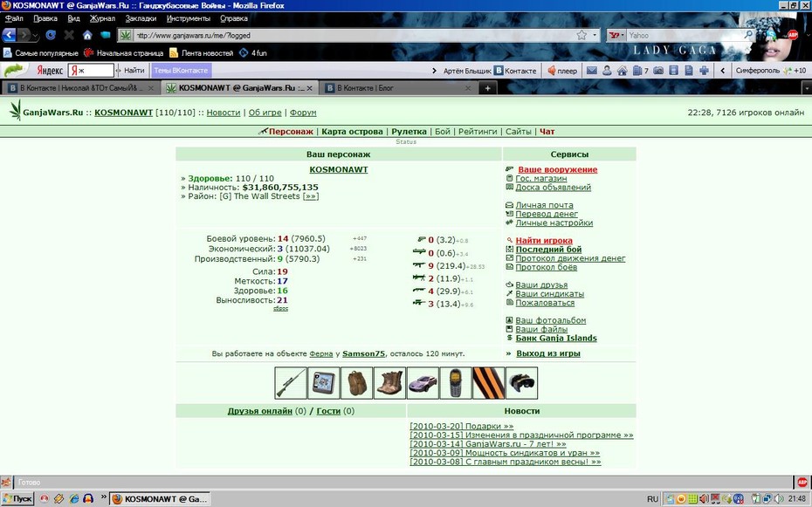Switch to В Контакте Николай tab
The width and height of the screenshot is (812, 507).
79,88
